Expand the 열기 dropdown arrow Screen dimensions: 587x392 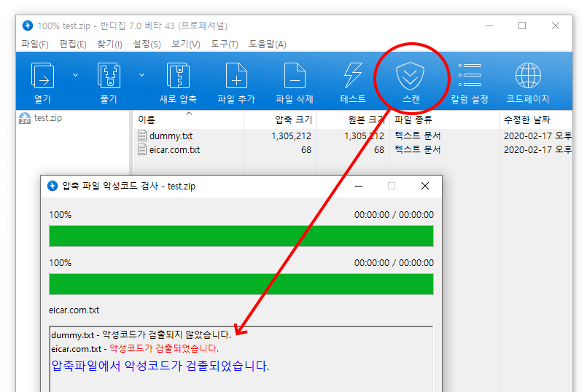pyautogui.click(x=75, y=75)
